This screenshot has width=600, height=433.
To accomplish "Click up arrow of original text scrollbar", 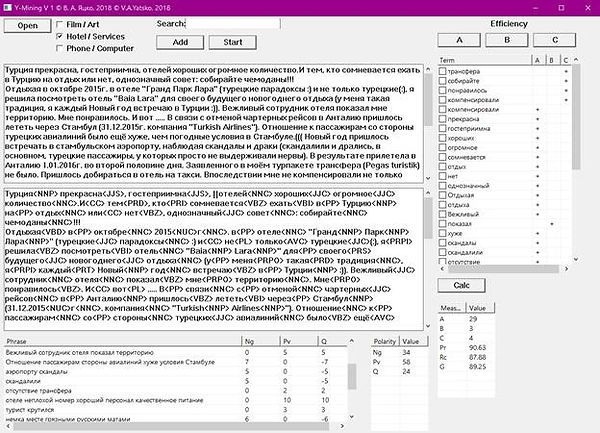I will tap(428, 70).
